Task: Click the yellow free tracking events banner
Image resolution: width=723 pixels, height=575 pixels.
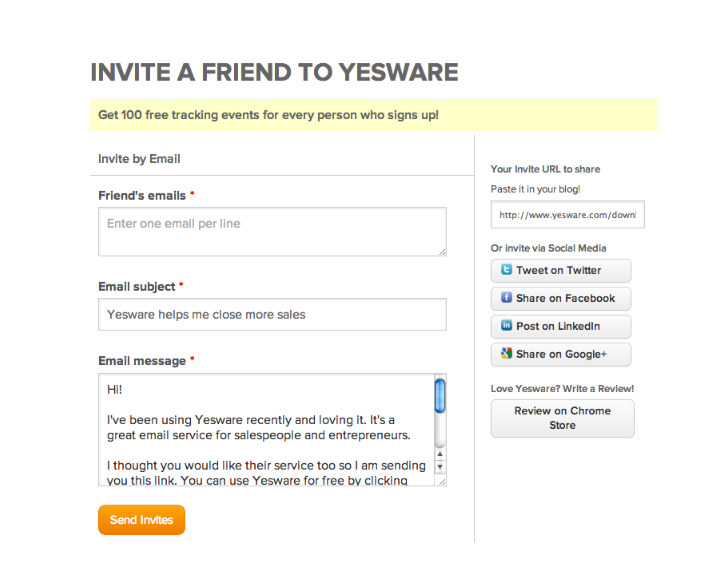Action: pyautogui.click(x=374, y=115)
